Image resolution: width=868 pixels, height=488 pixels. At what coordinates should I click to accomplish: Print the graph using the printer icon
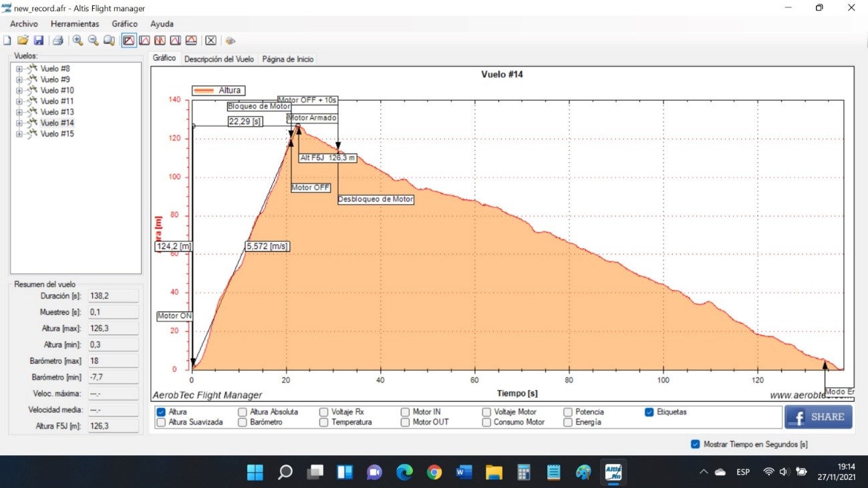[x=58, y=41]
